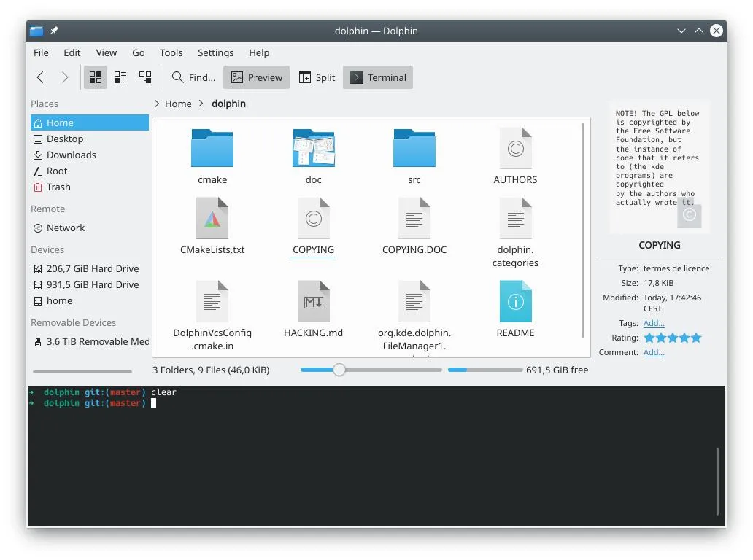Open the src folder
Viewport: 753px width, 560px height.
click(414, 157)
